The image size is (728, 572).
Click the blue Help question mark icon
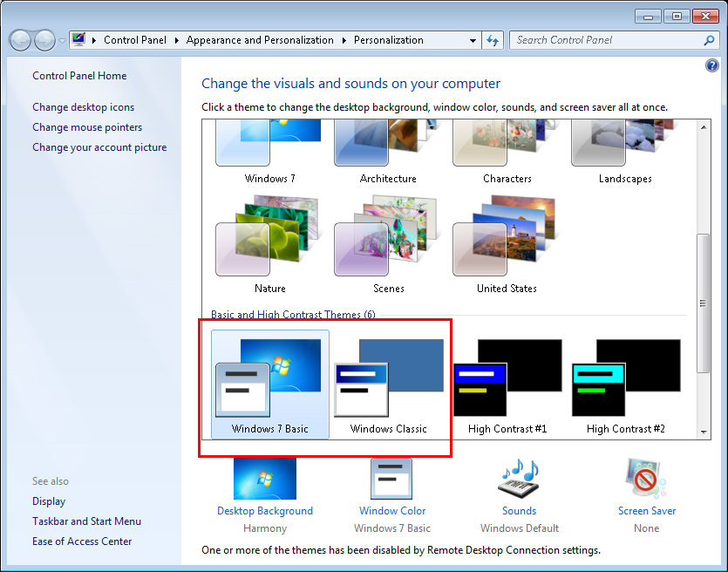coord(711,66)
